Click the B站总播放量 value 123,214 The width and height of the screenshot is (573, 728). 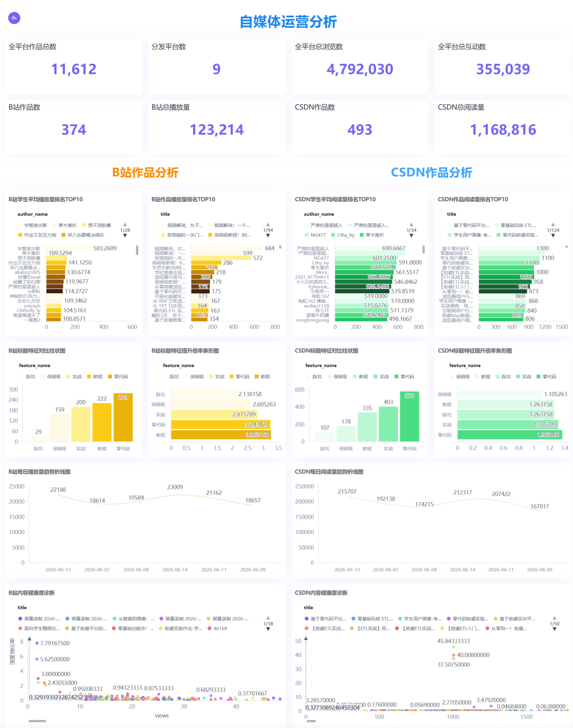click(x=217, y=129)
